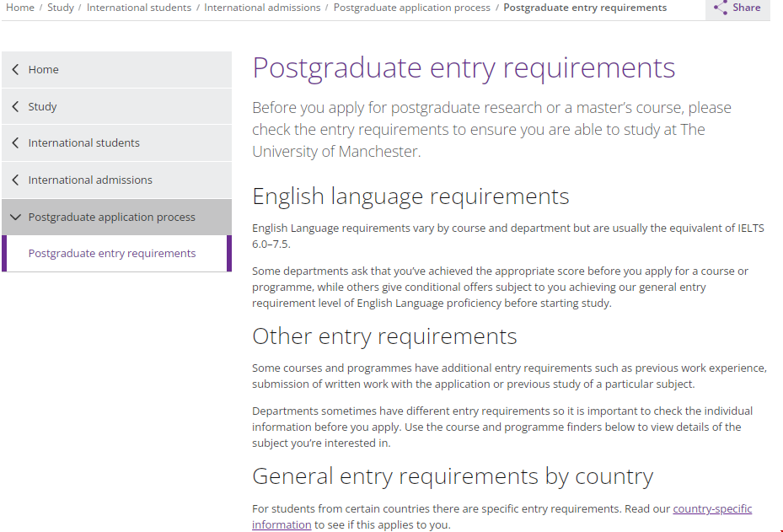Open Study in the sidebar menu
The image size is (783, 532).
43,107
